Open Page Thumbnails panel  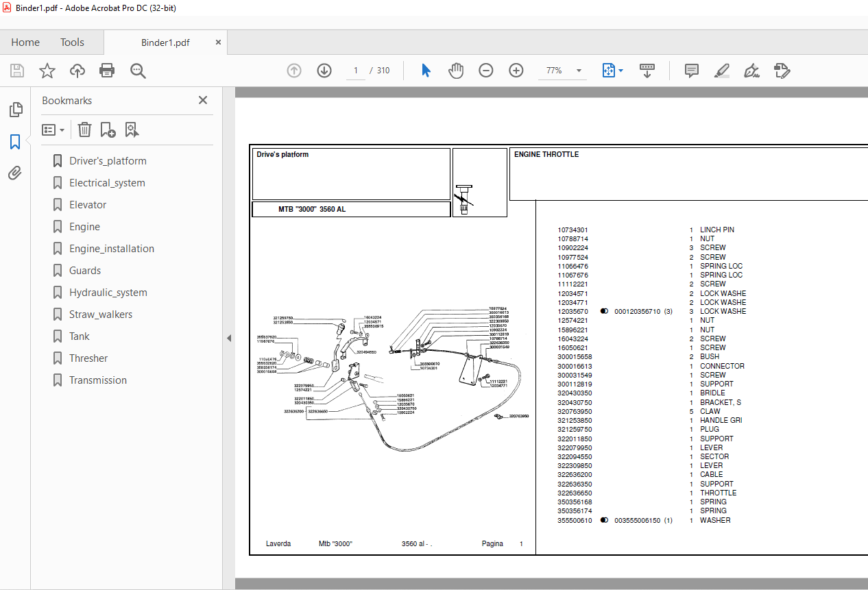click(x=15, y=110)
